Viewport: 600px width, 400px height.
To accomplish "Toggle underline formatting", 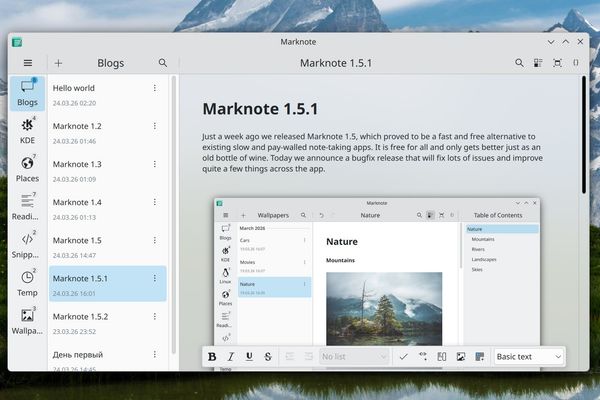I will (249, 357).
